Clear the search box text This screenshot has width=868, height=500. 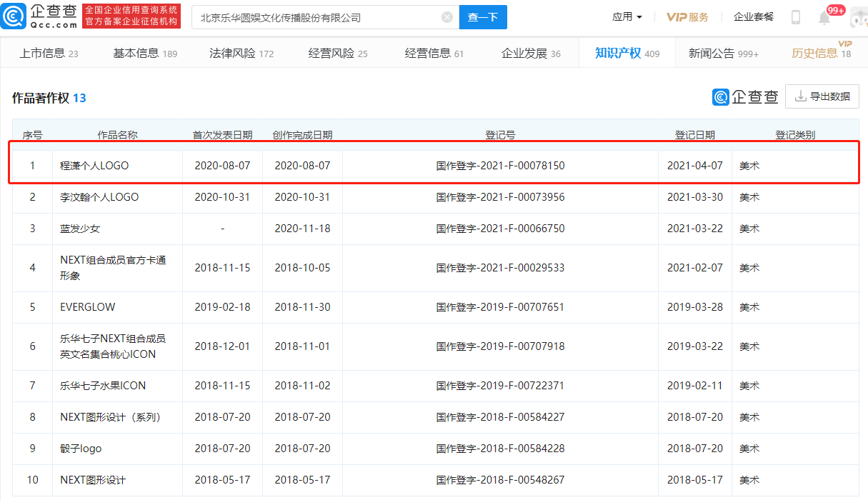[x=447, y=17]
